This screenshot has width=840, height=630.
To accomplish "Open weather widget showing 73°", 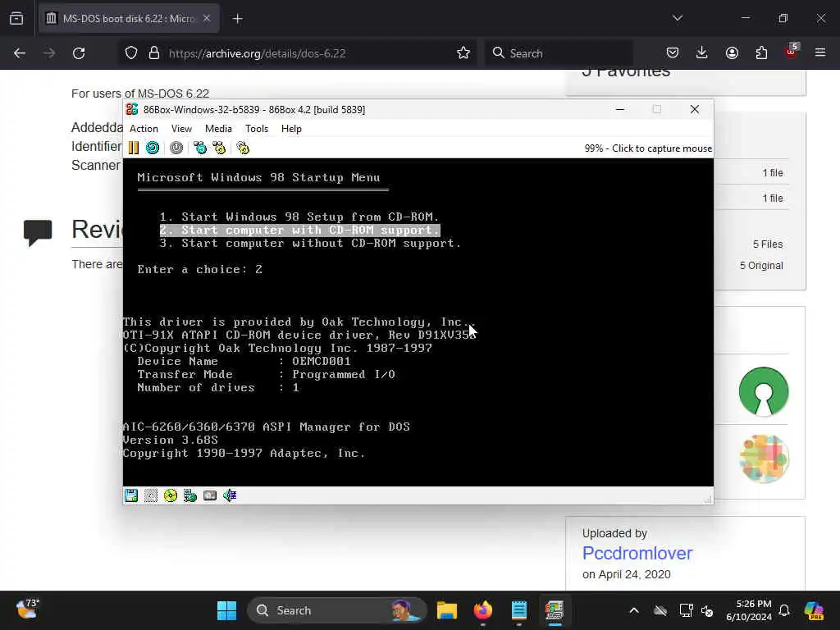I will (x=27, y=609).
